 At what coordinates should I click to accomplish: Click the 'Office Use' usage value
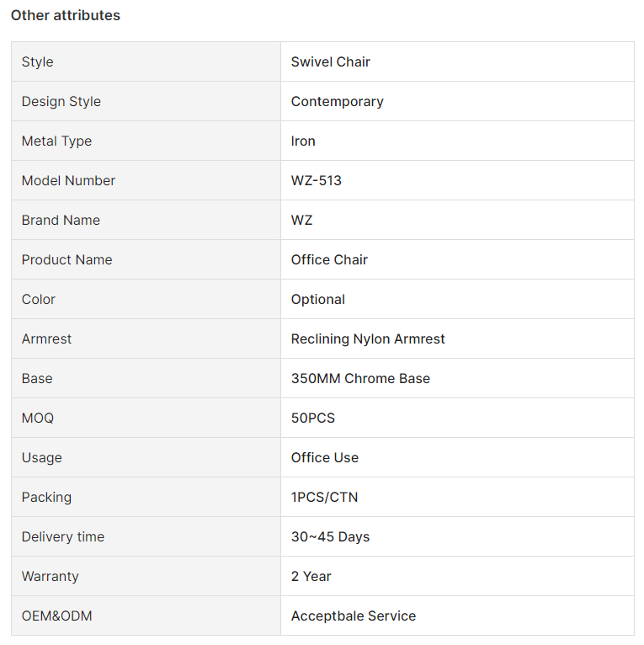325,457
